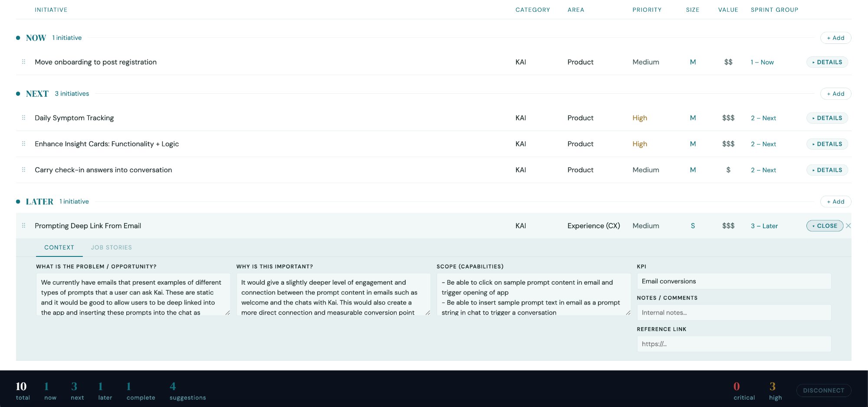Select the drag handle next to Enhance Insight Cards
Screen dimensions: 868x407
pos(24,144)
